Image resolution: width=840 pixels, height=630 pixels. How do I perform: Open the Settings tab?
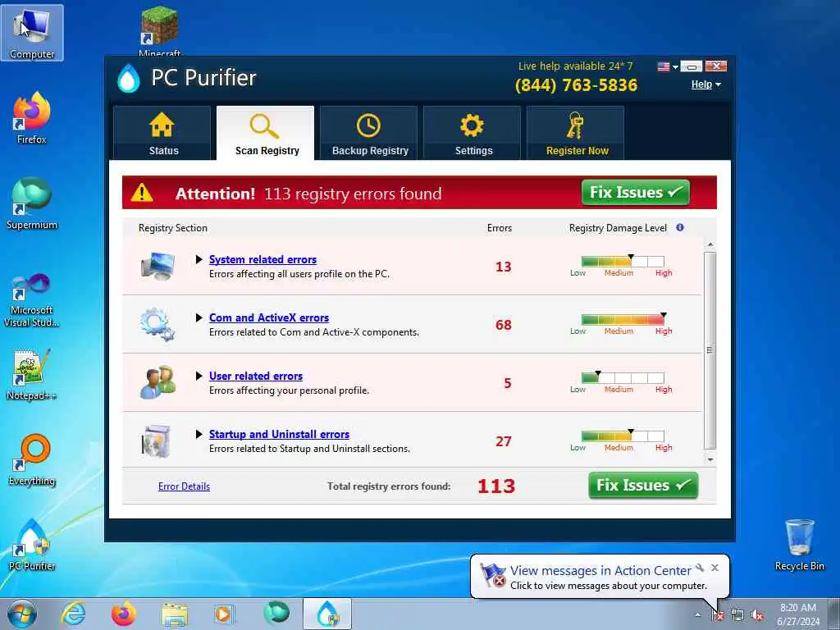tap(472, 133)
